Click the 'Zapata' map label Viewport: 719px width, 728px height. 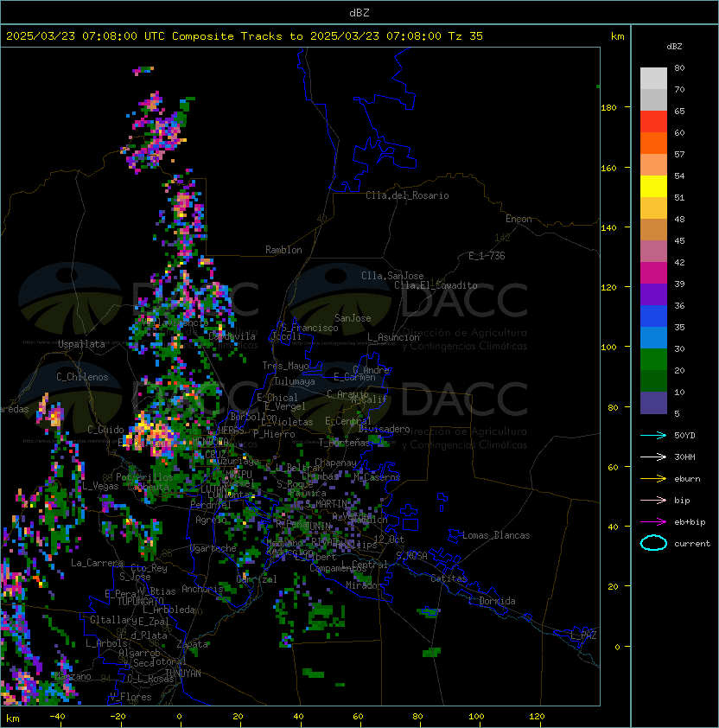pyautogui.click(x=193, y=644)
